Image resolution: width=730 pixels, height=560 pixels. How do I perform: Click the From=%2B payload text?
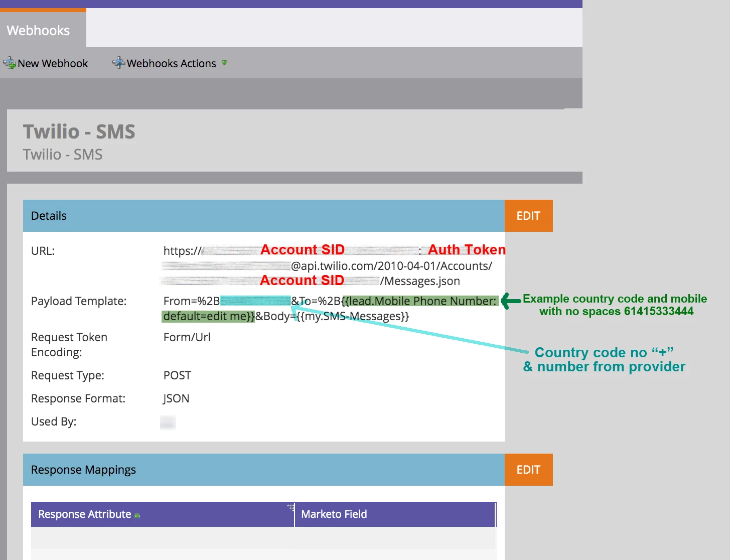tap(192, 301)
